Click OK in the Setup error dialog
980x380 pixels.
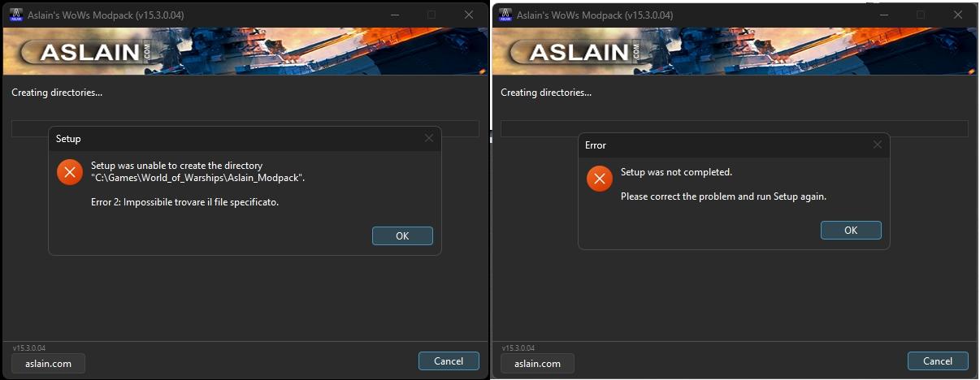tap(402, 235)
